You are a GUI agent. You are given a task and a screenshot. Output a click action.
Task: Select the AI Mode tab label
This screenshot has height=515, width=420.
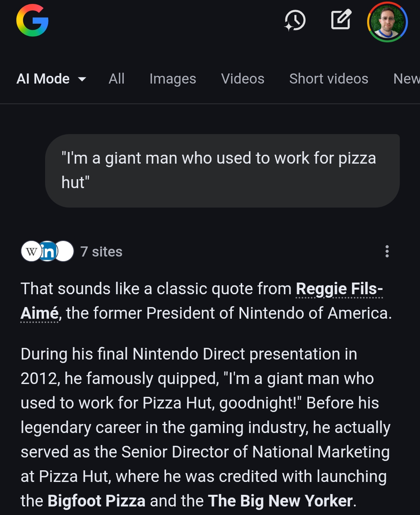coord(43,79)
